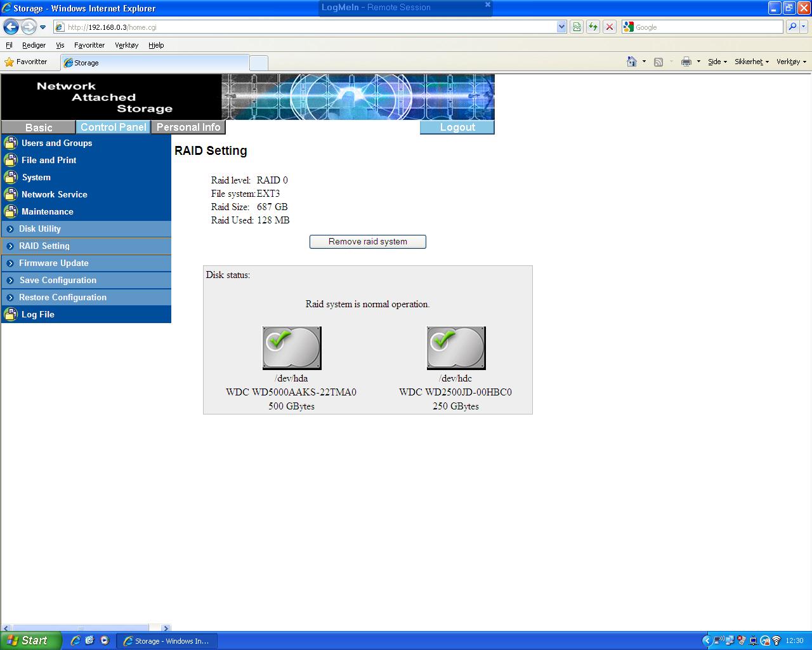Image resolution: width=812 pixels, height=650 pixels.
Task: Select Disk Utility submenu item
Action: pyautogui.click(x=86, y=229)
